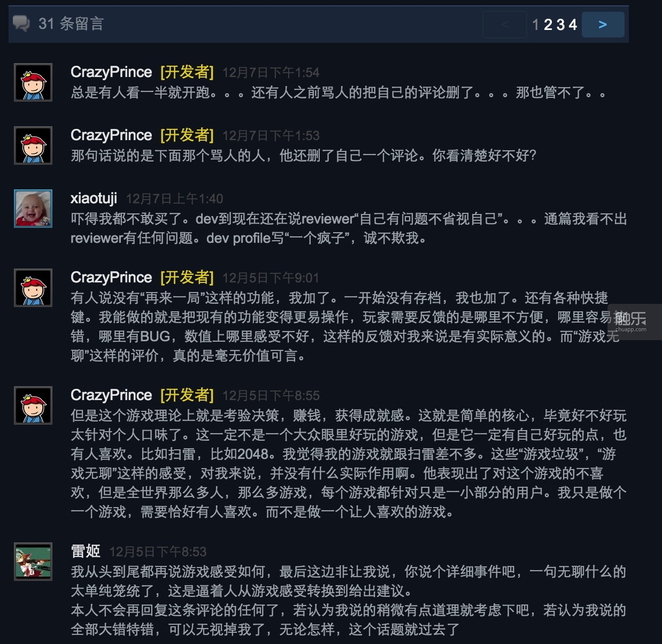Go to the next comments page arrow

tap(603, 25)
